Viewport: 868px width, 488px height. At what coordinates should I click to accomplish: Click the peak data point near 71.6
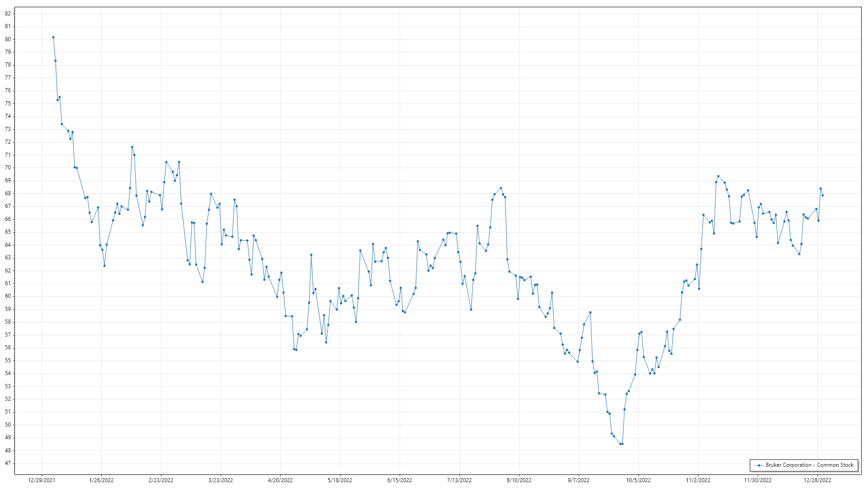[132, 147]
